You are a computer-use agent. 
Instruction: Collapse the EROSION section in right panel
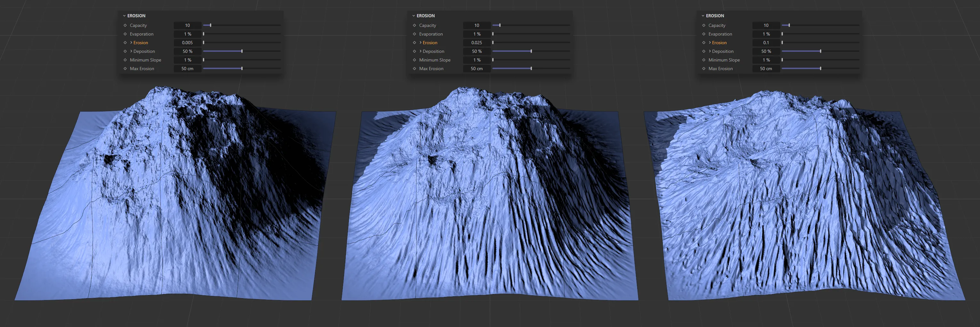tap(703, 16)
